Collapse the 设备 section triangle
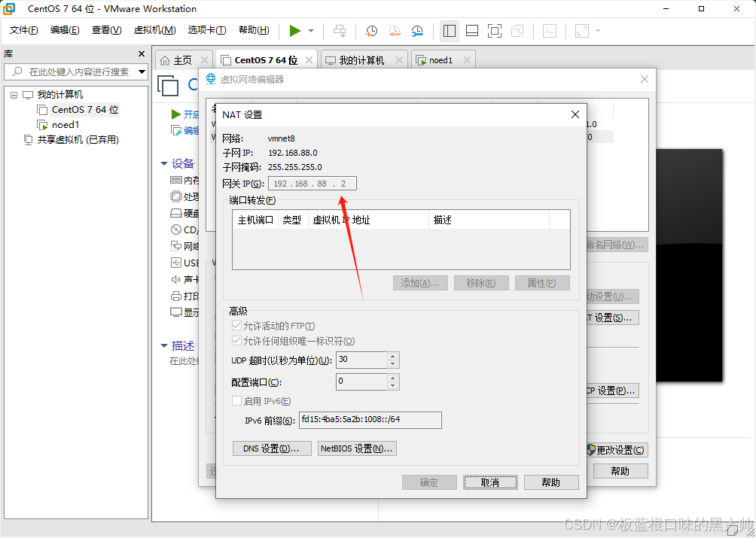756x538 pixels. [x=164, y=164]
